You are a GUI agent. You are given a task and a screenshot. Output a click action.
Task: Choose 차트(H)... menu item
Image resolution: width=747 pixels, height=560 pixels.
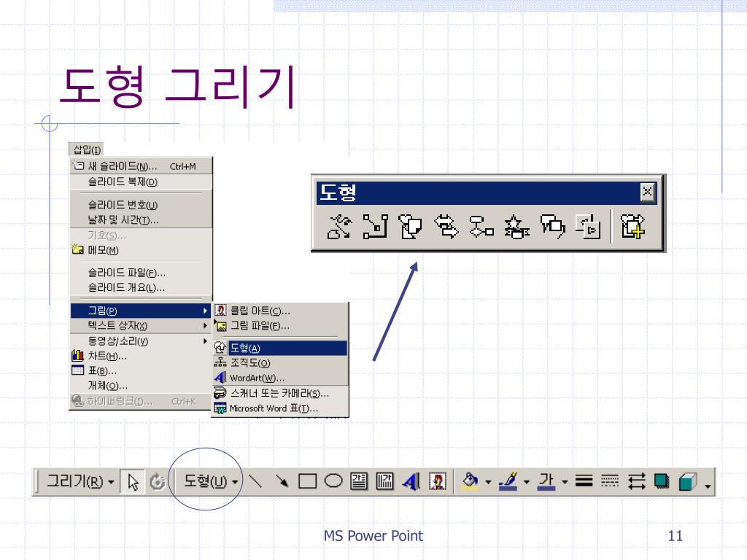coord(141,356)
